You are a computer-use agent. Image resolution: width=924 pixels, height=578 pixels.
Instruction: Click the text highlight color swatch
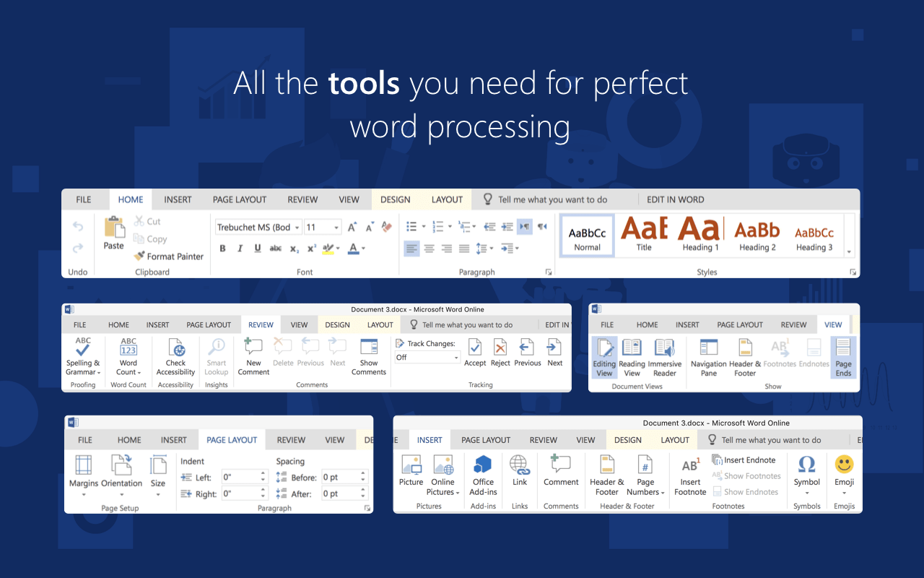click(328, 249)
